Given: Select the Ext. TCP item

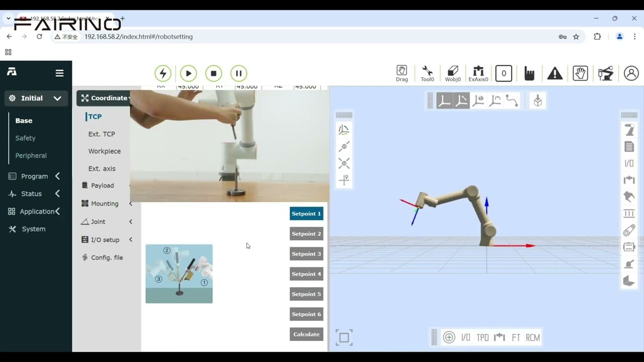Looking at the screenshot, I should click(x=102, y=134).
